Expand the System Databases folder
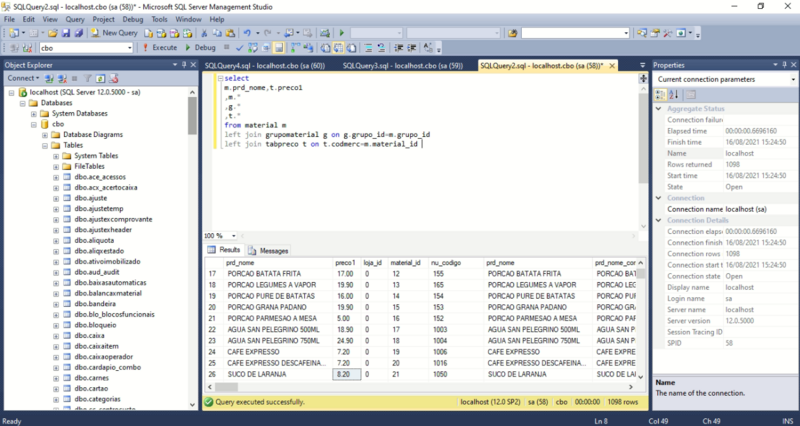Image resolution: width=800 pixels, height=426 pixels. 34,114
